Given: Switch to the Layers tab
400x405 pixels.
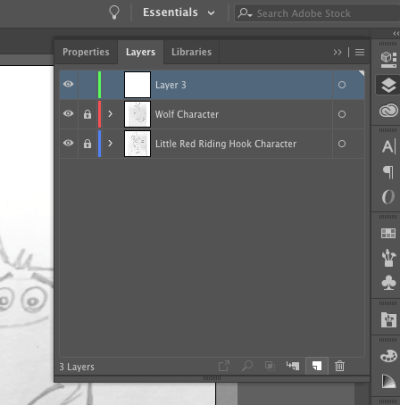Looking at the screenshot, I should 140,52.
